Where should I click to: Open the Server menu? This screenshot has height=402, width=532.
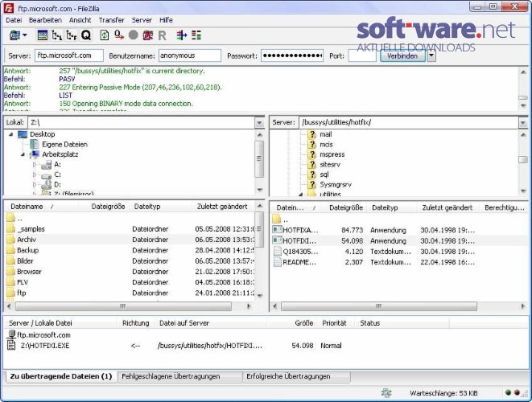[x=142, y=20]
